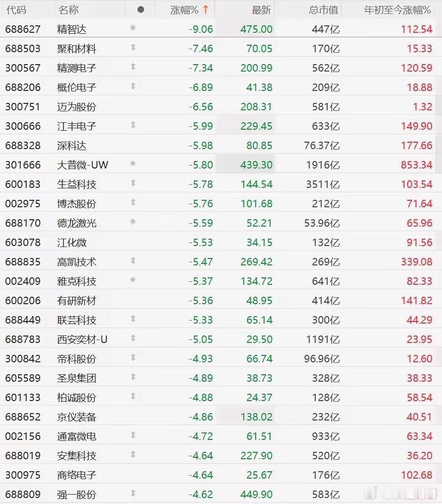The height and width of the screenshot is (504, 442).
Task: Click the 名称 column header
Action: 68,10
